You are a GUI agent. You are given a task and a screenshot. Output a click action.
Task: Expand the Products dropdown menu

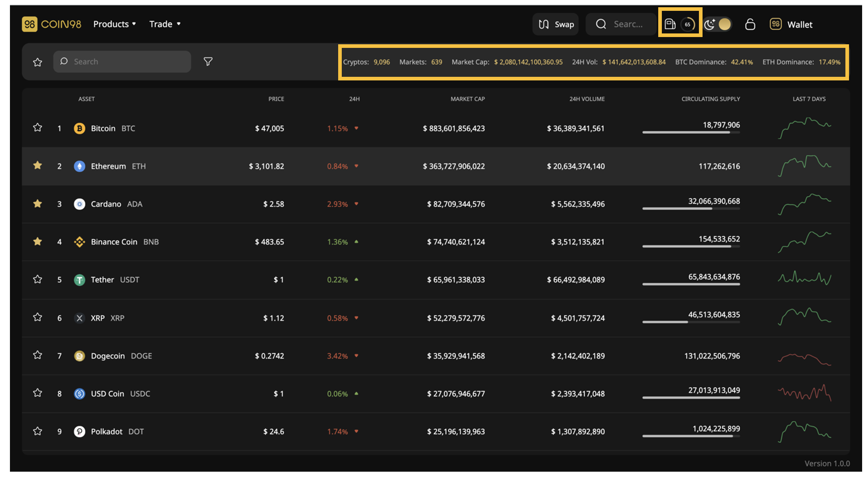[x=114, y=24]
